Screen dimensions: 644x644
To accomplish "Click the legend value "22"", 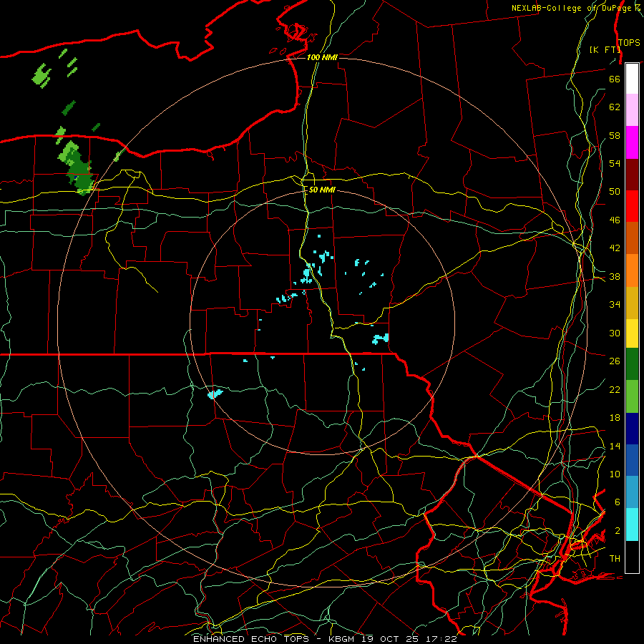I will click(x=615, y=390).
